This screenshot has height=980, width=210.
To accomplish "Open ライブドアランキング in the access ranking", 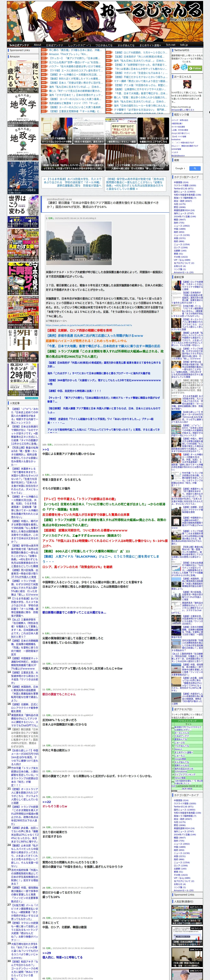I will click(x=185, y=775).
